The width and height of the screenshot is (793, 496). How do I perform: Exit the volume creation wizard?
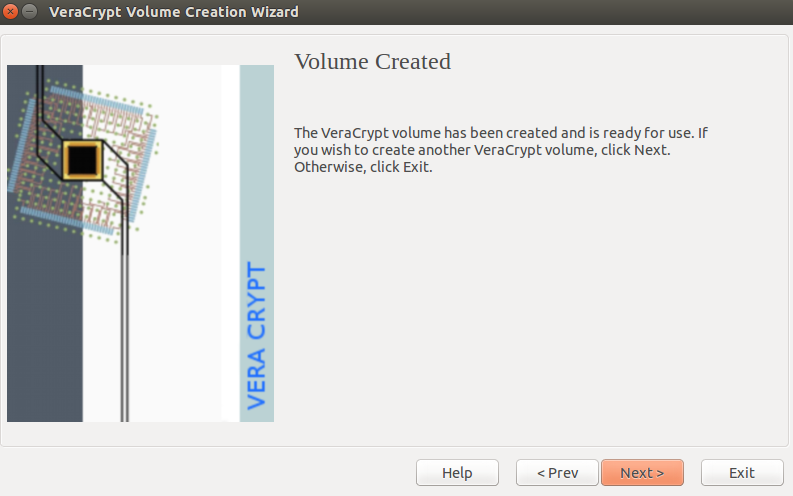point(742,472)
